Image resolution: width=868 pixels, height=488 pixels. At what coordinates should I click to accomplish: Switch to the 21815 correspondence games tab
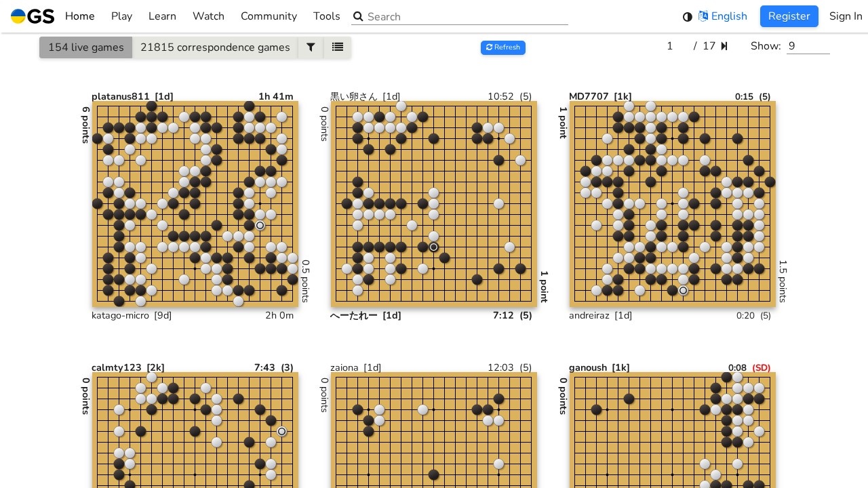215,47
